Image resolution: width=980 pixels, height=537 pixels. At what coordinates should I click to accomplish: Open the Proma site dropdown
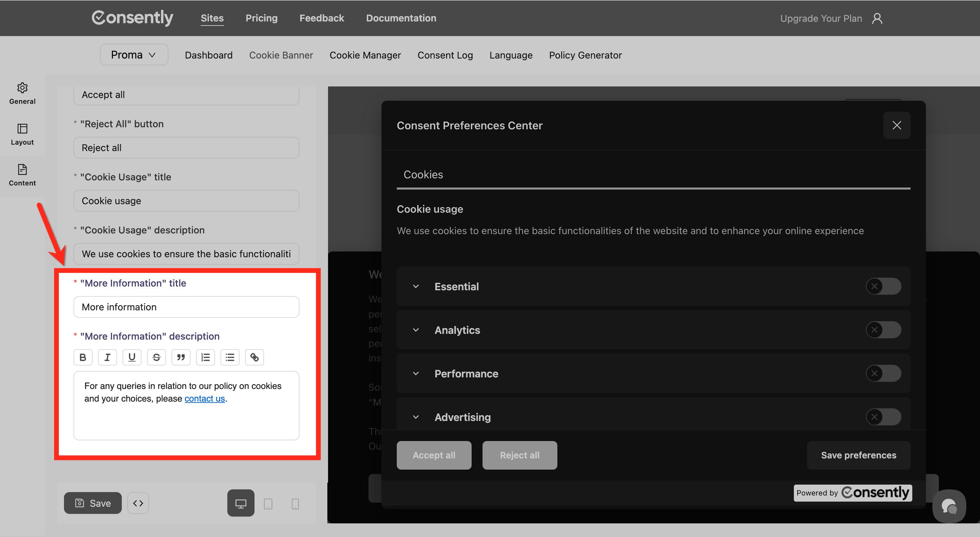pos(133,55)
